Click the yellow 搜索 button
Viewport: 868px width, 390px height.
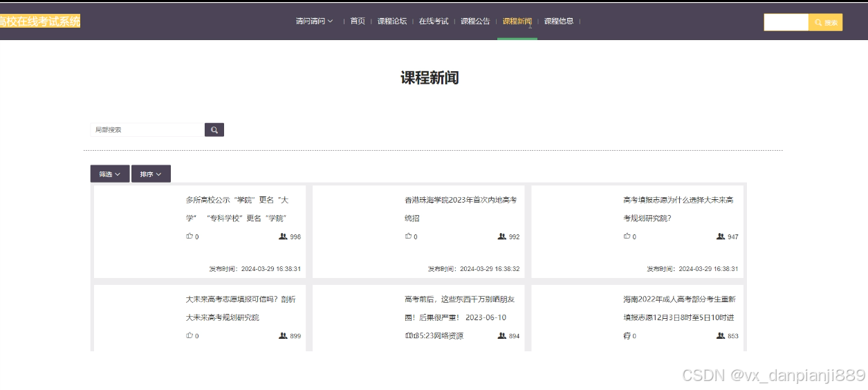tap(826, 23)
